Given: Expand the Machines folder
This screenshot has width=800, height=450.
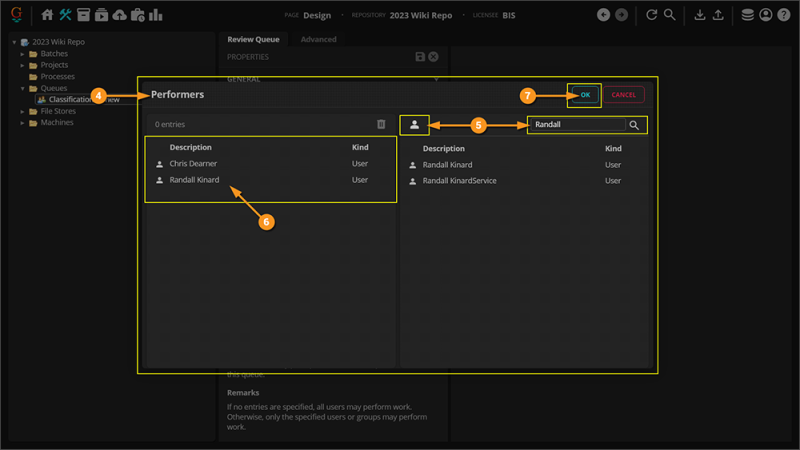Looking at the screenshot, I should (x=22, y=123).
